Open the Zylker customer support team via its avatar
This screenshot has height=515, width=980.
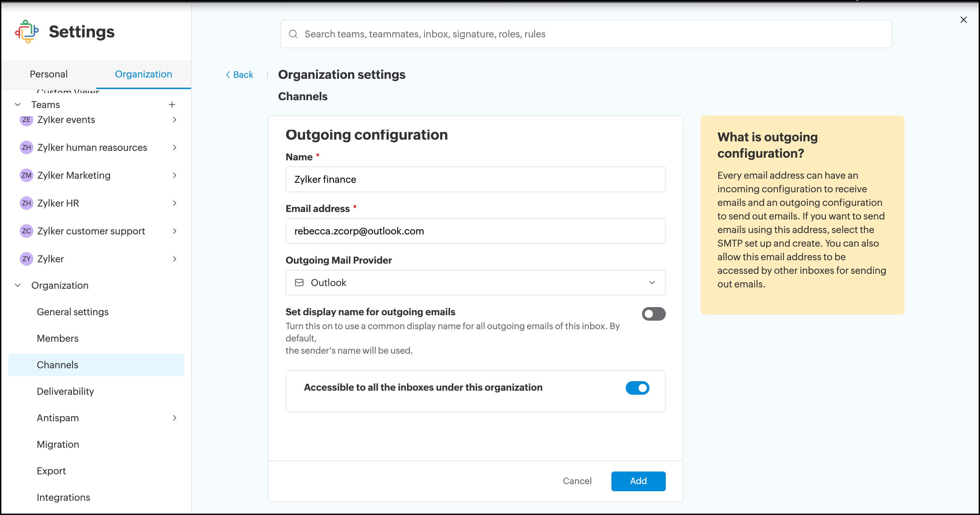click(26, 231)
